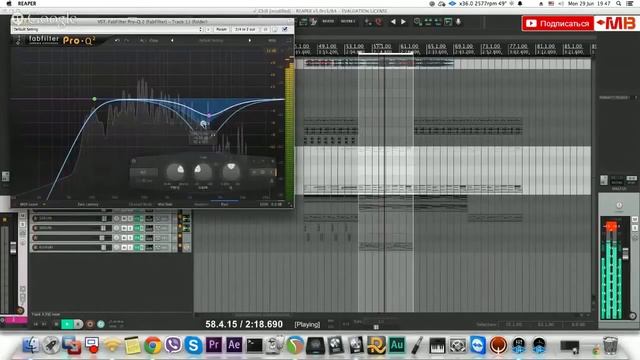
Task: Open the Mid/Side channel mode menu
Action: coord(165,204)
